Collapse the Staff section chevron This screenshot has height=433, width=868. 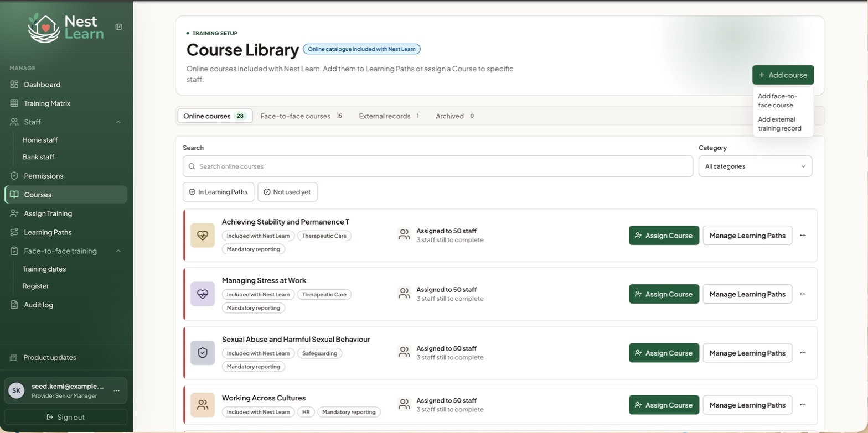pos(118,122)
